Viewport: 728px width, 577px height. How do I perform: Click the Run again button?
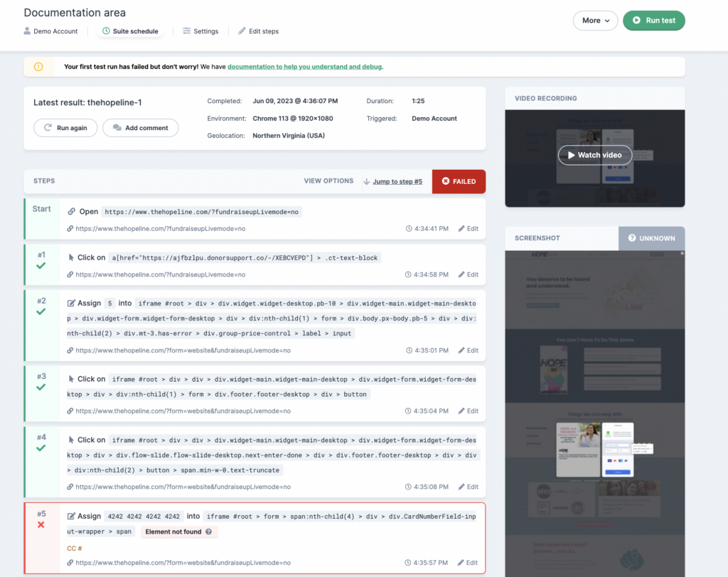tap(65, 128)
